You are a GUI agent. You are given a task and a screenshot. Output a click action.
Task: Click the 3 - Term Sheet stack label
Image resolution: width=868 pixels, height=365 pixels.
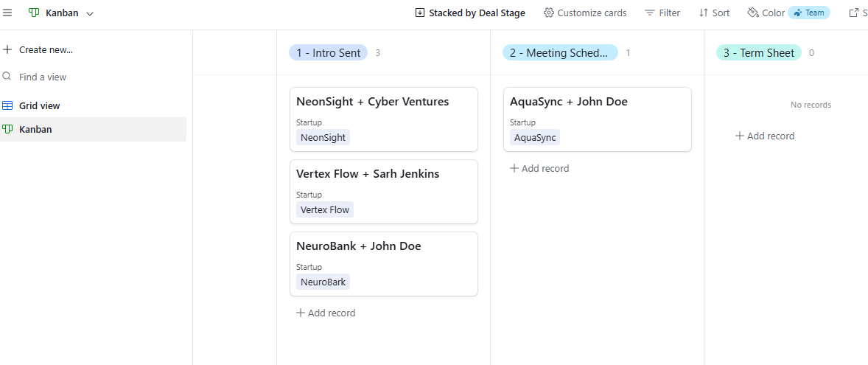tap(758, 52)
